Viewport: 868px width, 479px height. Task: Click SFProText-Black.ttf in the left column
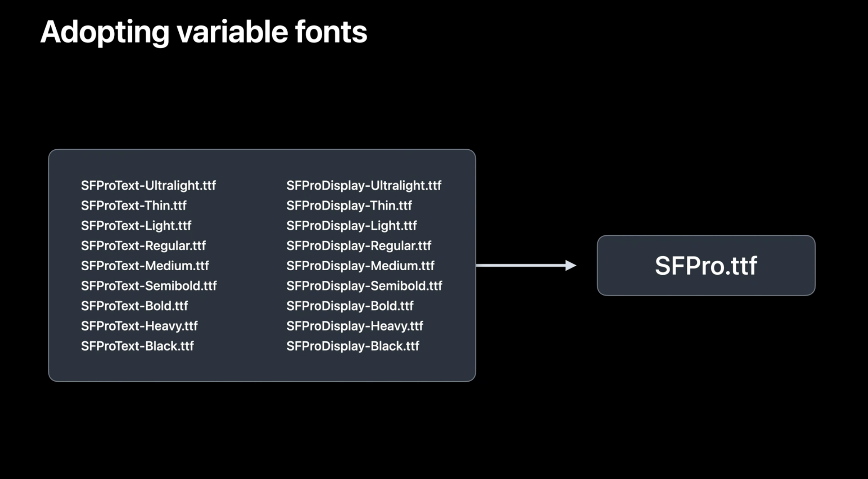click(x=137, y=346)
